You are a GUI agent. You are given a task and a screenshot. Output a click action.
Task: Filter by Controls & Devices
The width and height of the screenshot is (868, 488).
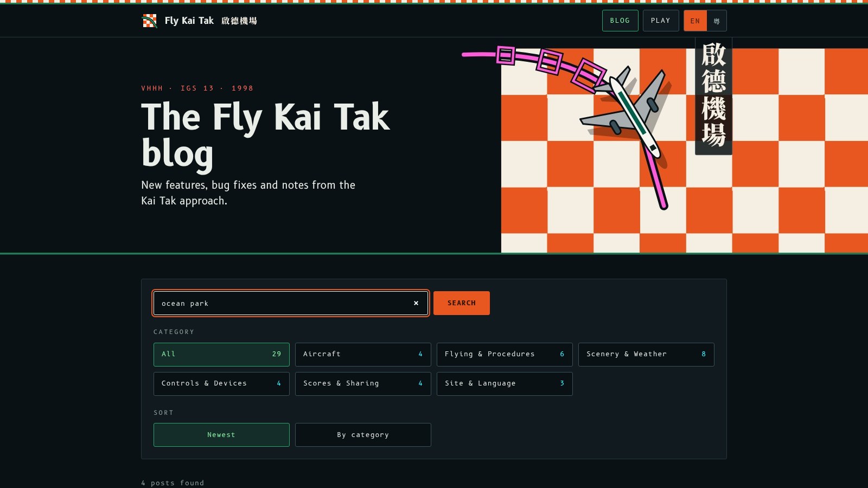pos(221,383)
